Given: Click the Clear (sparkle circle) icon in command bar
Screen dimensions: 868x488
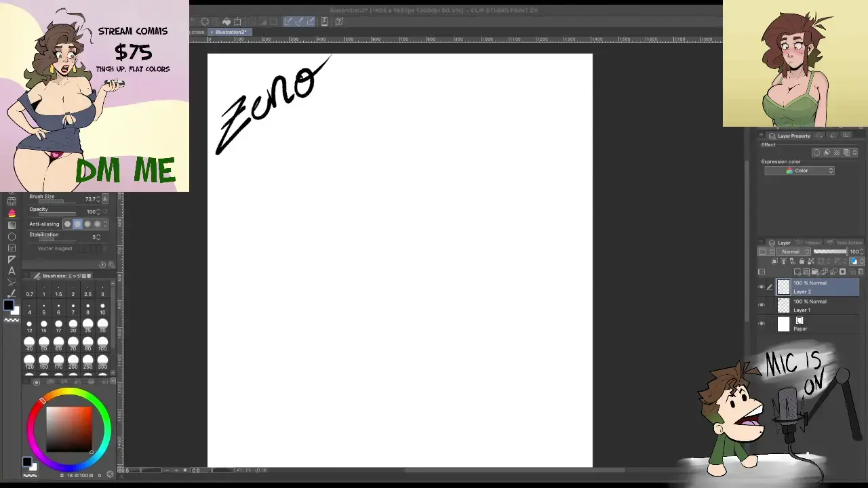Looking at the screenshot, I should pyautogui.click(x=205, y=22).
